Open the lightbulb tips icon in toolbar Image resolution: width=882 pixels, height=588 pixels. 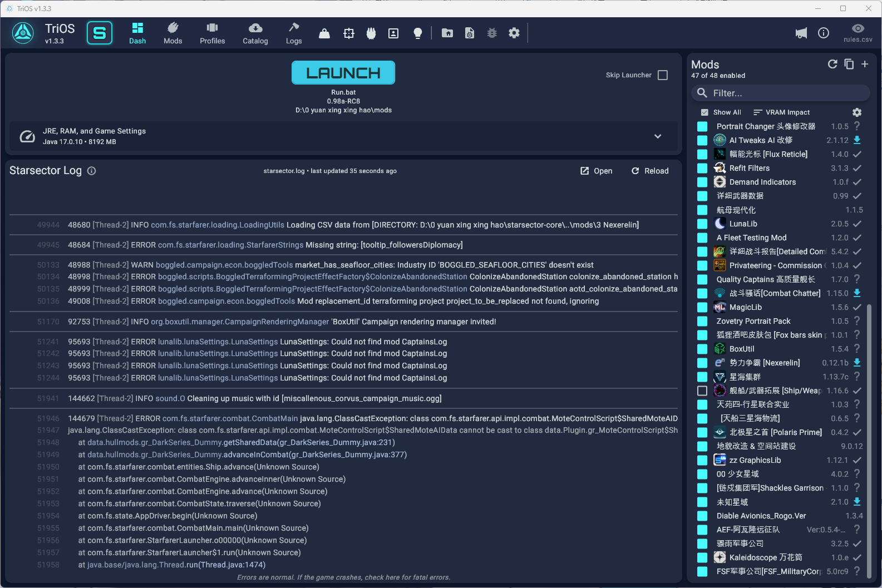[x=417, y=33]
